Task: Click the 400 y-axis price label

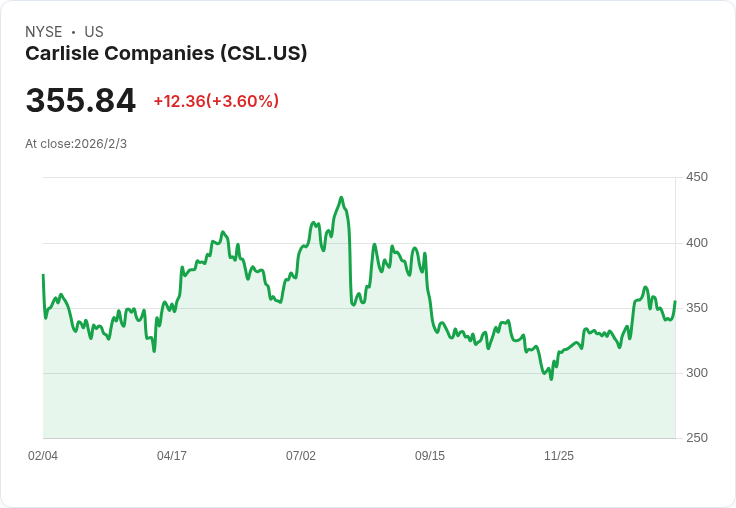Action: pyautogui.click(x=697, y=243)
